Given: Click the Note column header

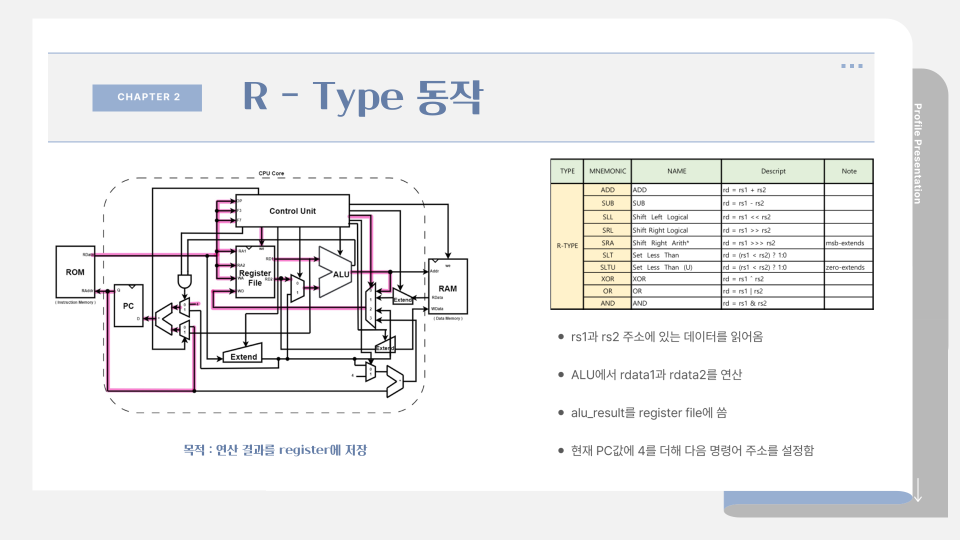Looking at the screenshot, I should click(x=849, y=171).
